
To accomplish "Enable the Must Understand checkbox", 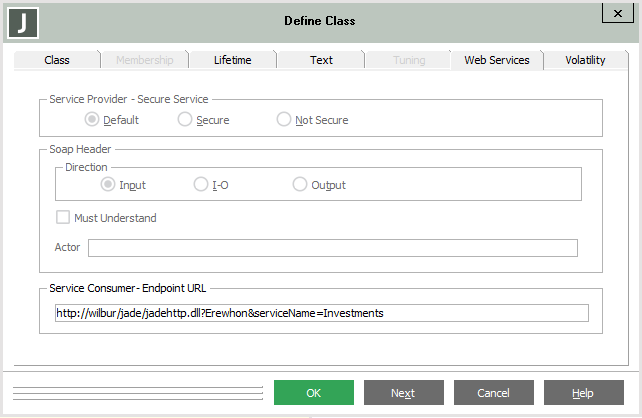I will point(64,218).
